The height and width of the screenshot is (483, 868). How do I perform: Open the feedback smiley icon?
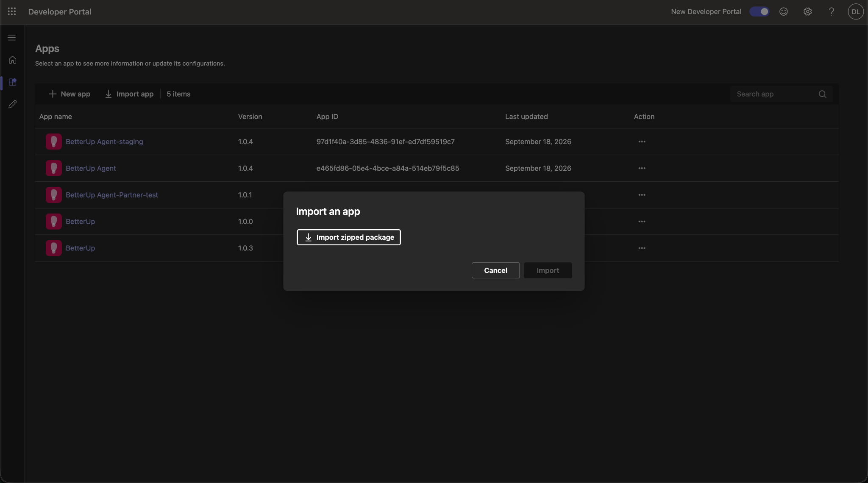784,11
